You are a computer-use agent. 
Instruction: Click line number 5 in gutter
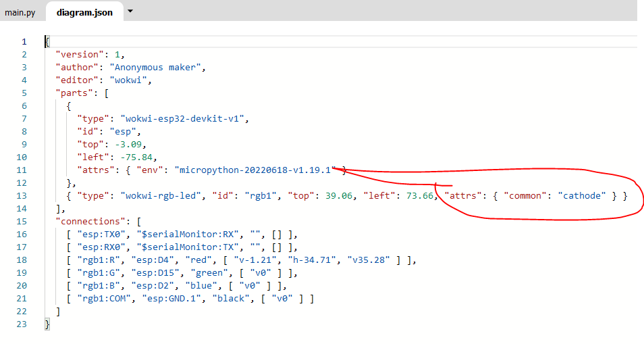24,93
